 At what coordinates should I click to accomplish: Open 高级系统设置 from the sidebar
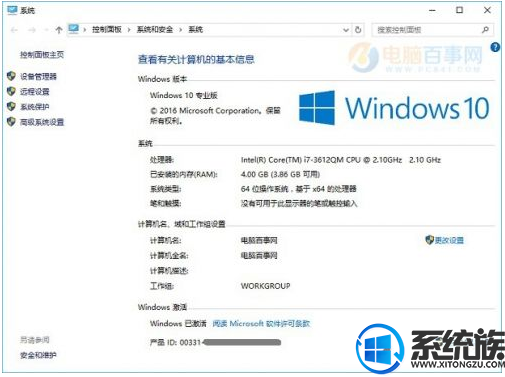pyautogui.click(x=42, y=122)
